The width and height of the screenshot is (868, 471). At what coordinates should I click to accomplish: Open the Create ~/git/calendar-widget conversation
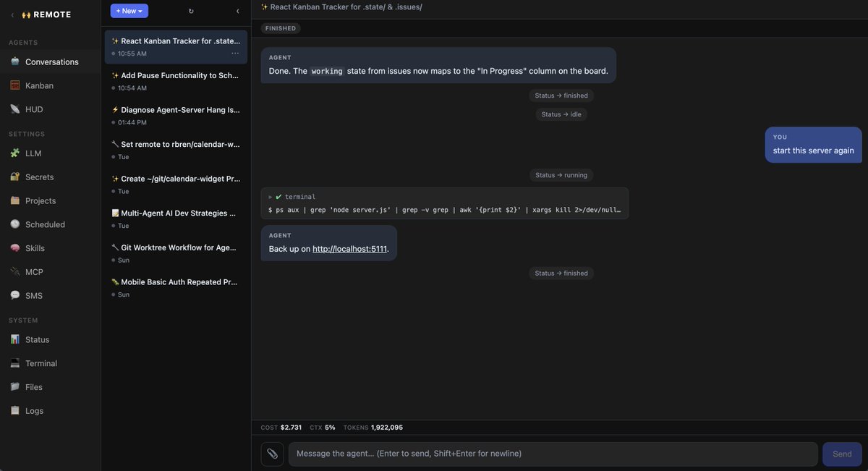pos(176,184)
